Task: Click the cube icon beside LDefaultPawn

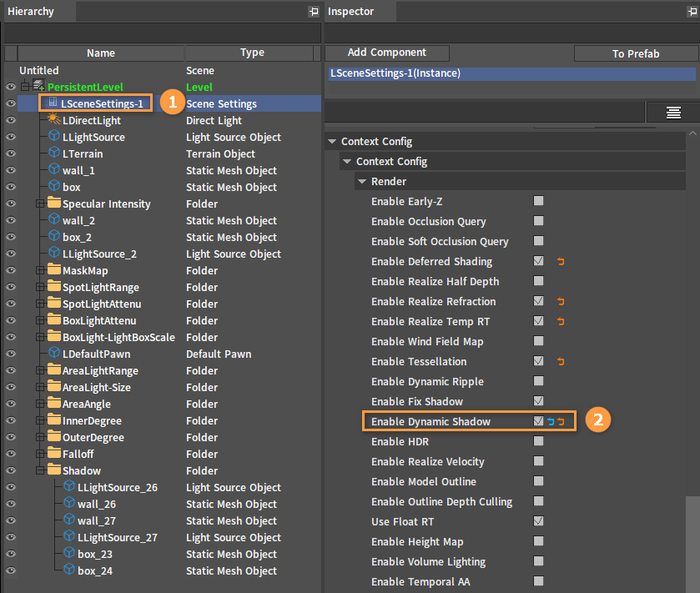Action: 54,353
